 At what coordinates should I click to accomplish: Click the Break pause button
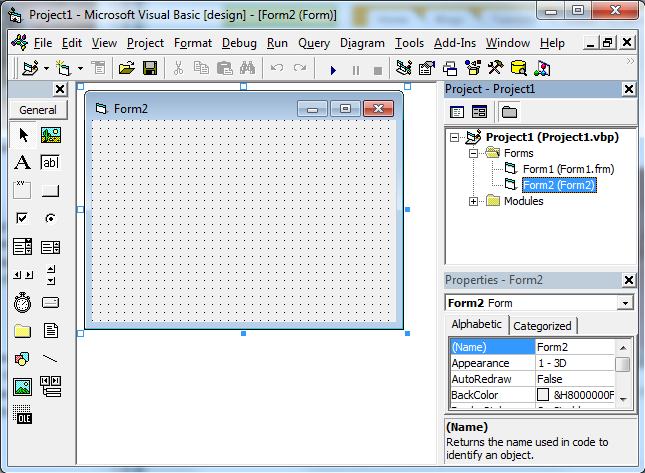(x=356, y=70)
